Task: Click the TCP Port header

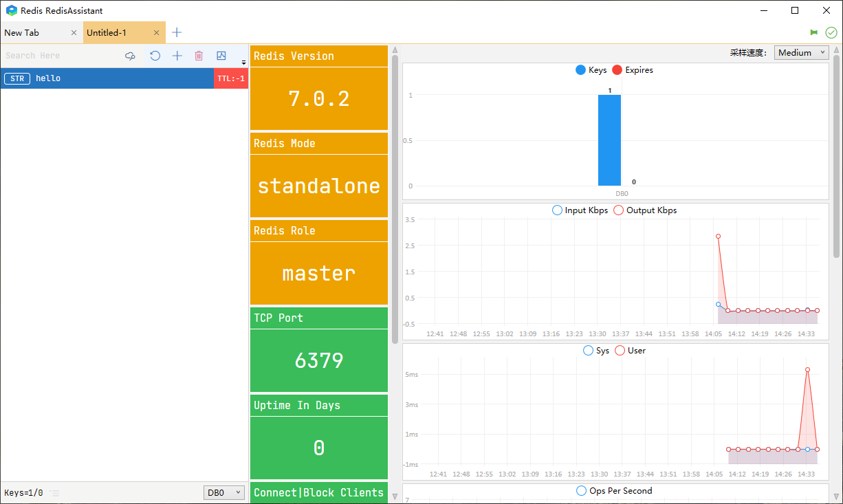Action: pos(319,318)
